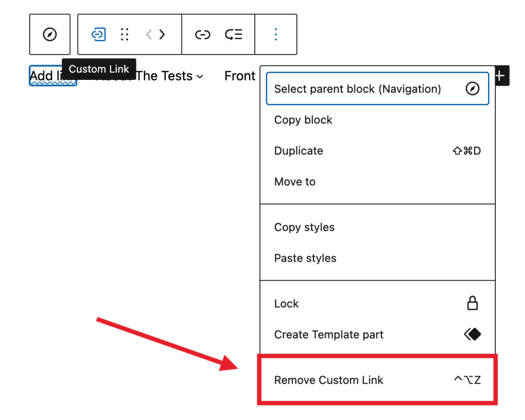The image size is (525, 420).
Task: Expand the About The Tests submenu chevron
Action: (x=200, y=77)
